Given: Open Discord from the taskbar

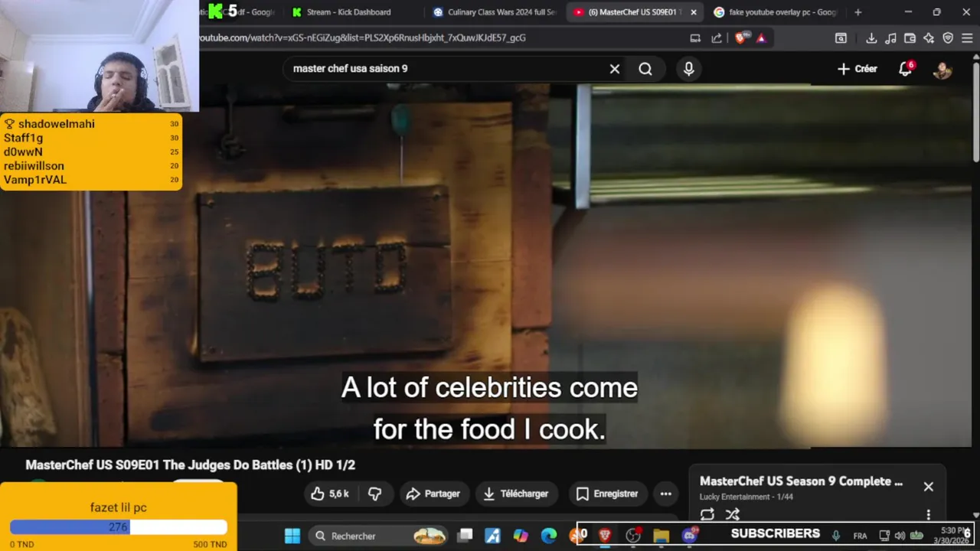Looking at the screenshot, I should click(x=690, y=535).
